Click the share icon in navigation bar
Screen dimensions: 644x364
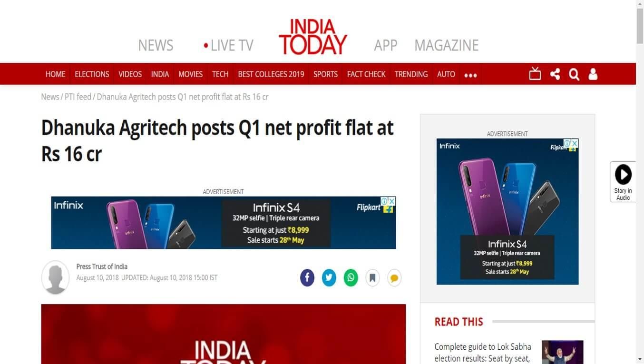555,74
